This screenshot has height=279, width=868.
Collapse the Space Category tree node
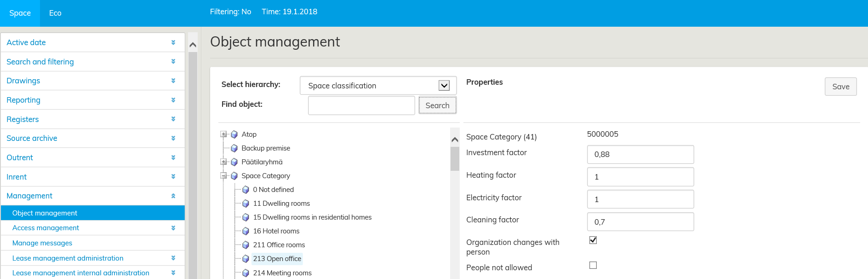223,176
